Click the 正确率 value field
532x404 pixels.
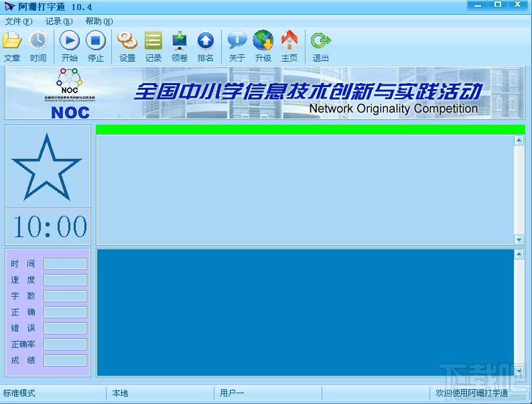coord(65,344)
